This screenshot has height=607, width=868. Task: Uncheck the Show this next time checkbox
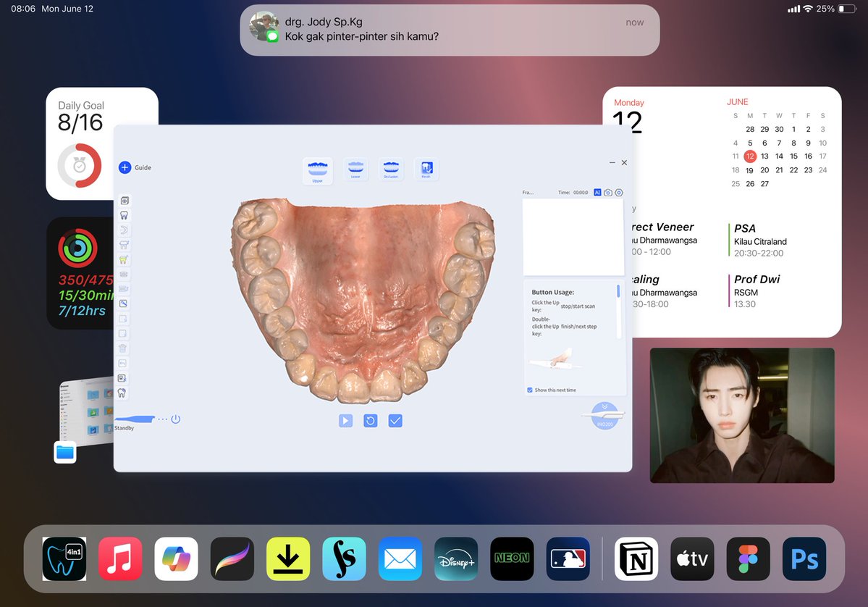(x=530, y=390)
